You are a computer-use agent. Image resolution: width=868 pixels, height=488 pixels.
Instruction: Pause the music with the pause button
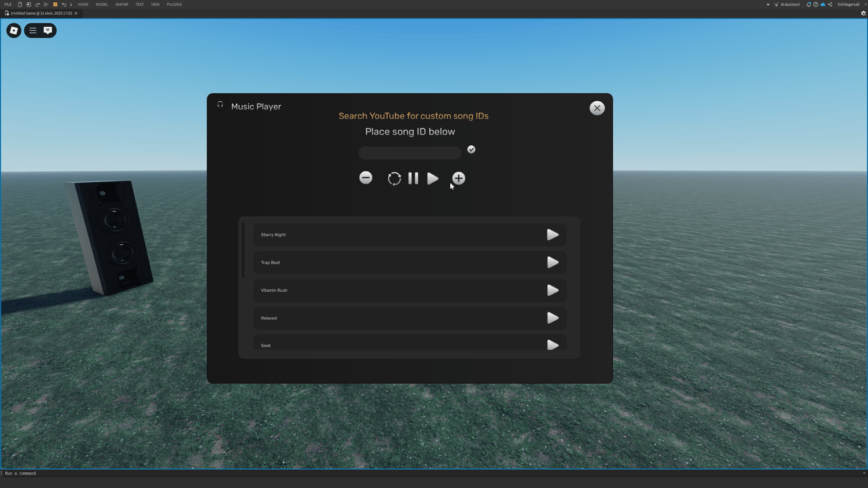tap(413, 178)
